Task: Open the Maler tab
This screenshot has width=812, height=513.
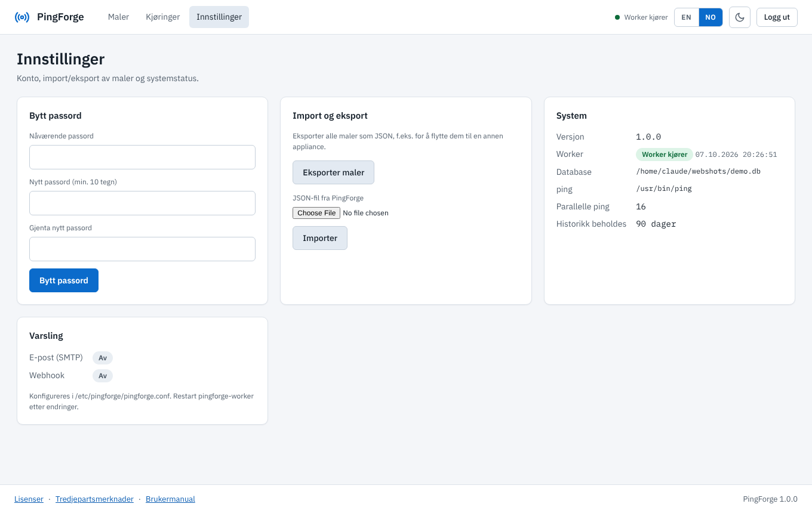Action: click(x=118, y=17)
